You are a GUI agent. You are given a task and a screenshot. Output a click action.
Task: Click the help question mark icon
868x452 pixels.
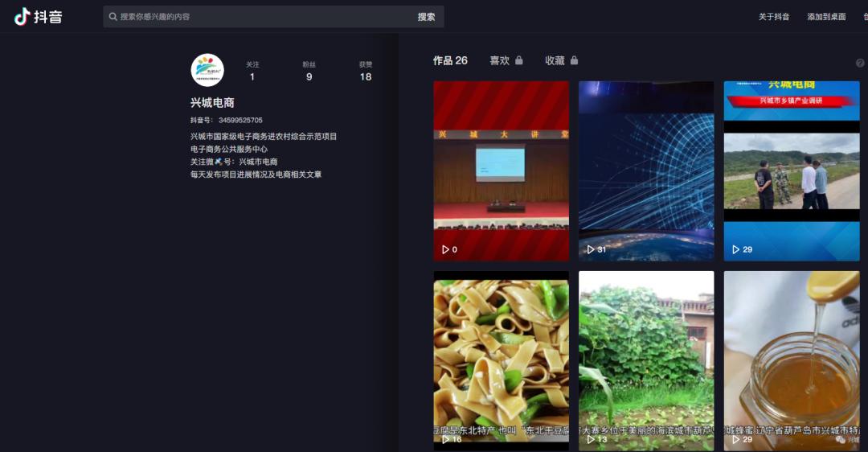(860, 64)
